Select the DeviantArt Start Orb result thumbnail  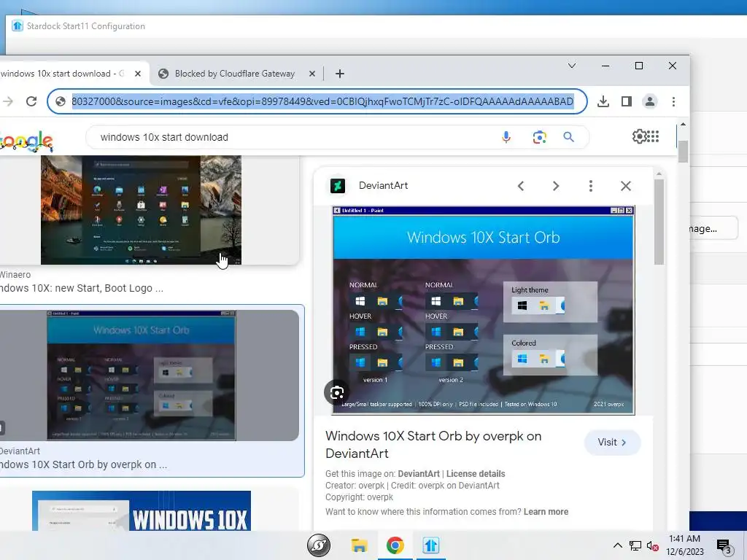[x=141, y=376]
